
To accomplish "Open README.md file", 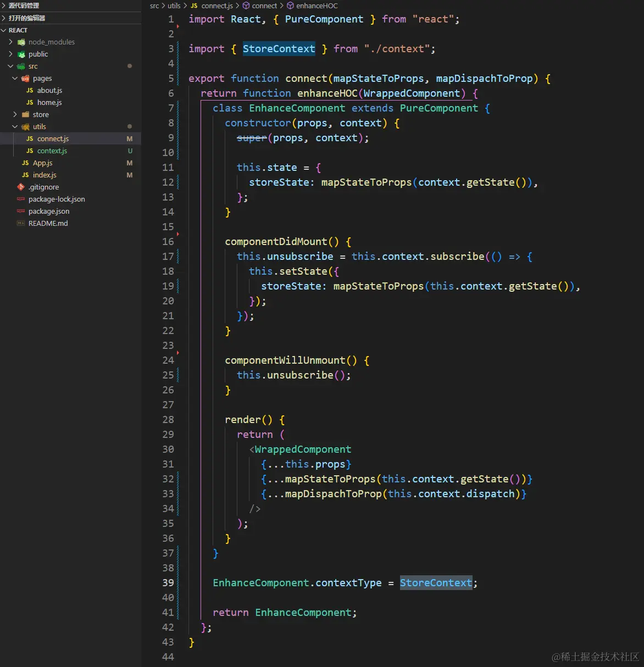I will pos(48,223).
